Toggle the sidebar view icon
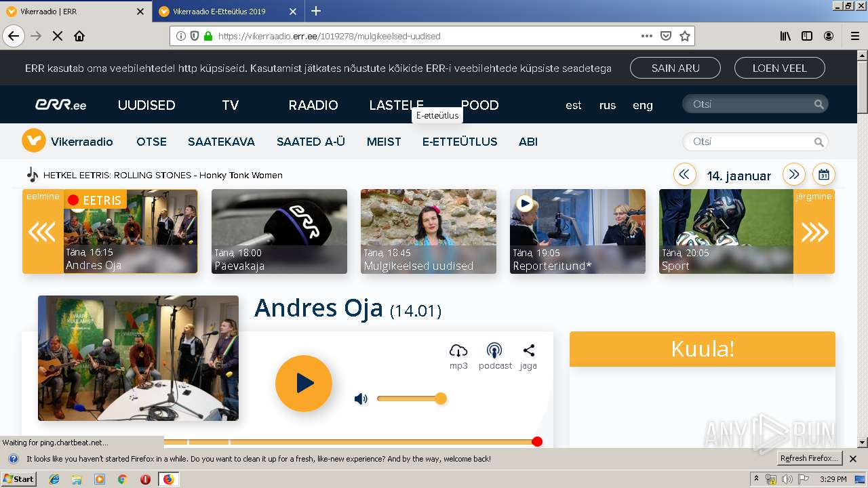The height and width of the screenshot is (488, 868). coord(807,36)
